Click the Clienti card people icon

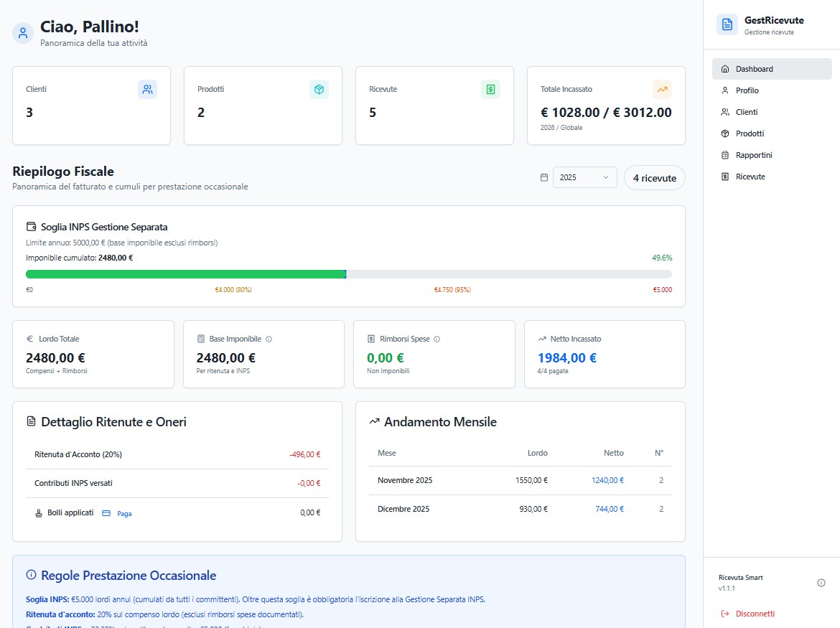(147, 90)
